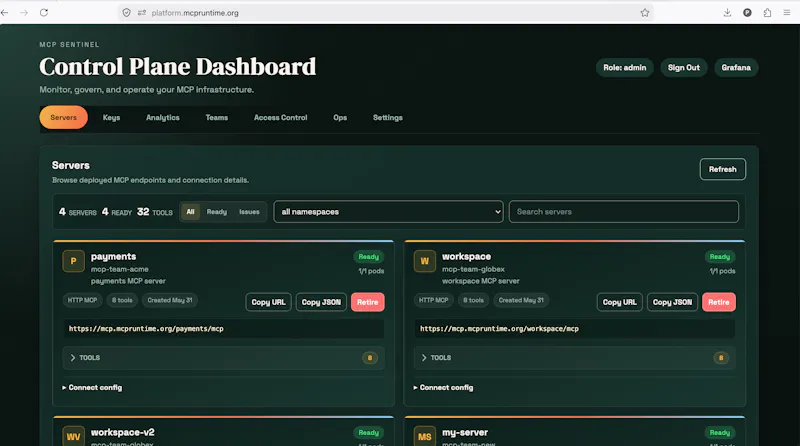Click the payments server P avatar

[73, 261]
